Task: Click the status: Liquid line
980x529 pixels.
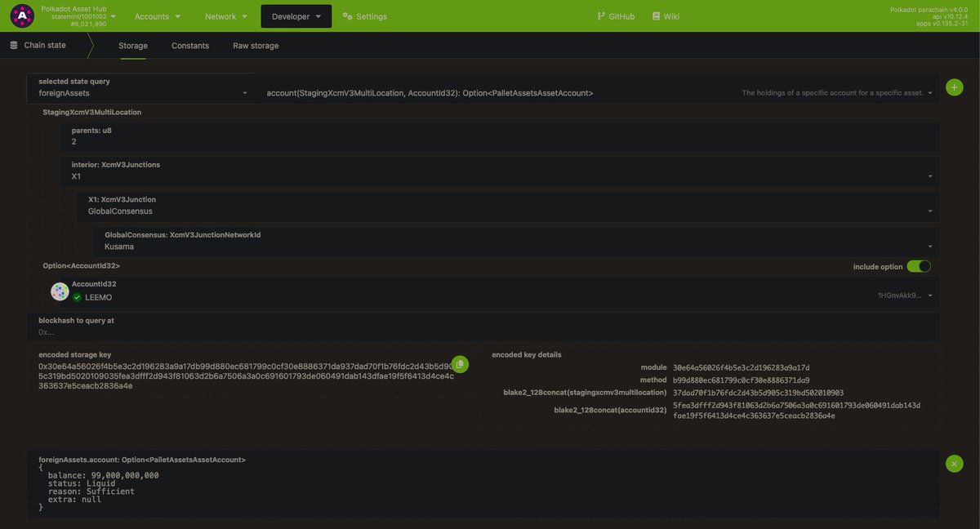Action: pyautogui.click(x=82, y=483)
